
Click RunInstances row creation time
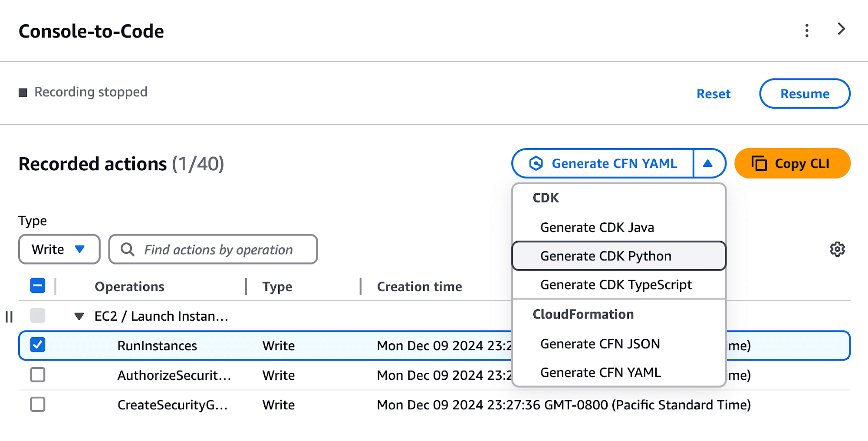pyautogui.click(x=444, y=346)
